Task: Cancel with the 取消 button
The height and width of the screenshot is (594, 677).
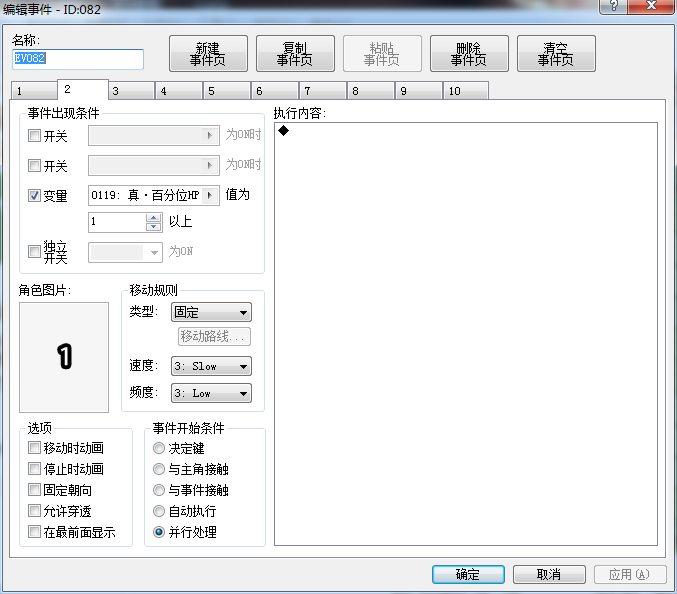Action: coord(549,574)
